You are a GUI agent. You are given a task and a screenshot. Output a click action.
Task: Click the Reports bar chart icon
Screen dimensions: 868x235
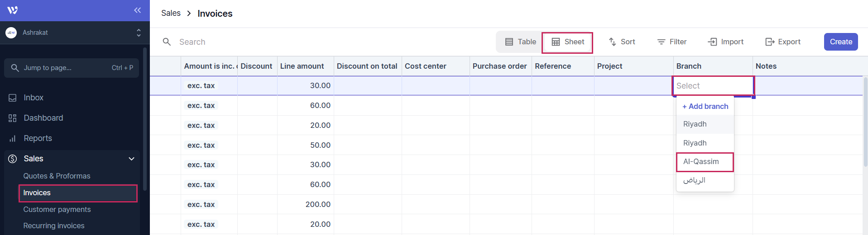[x=13, y=138]
